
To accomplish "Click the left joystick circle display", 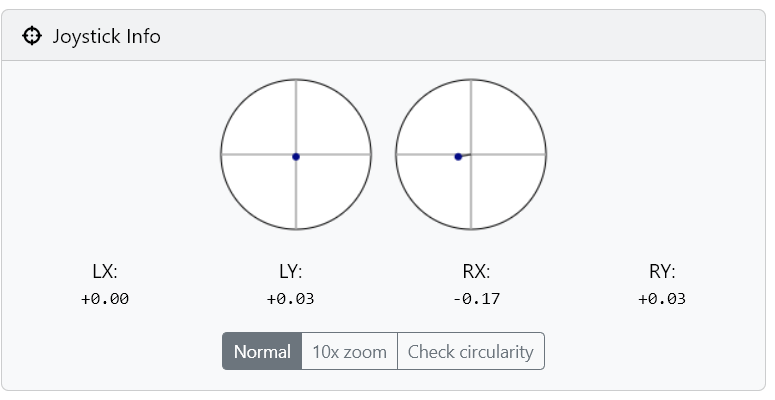I will [296, 154].
